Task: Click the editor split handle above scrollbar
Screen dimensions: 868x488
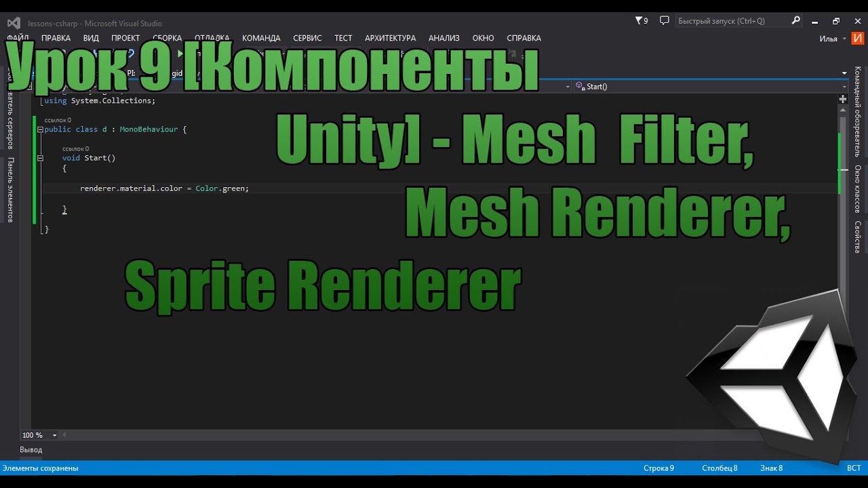Action: pos(843,100)
